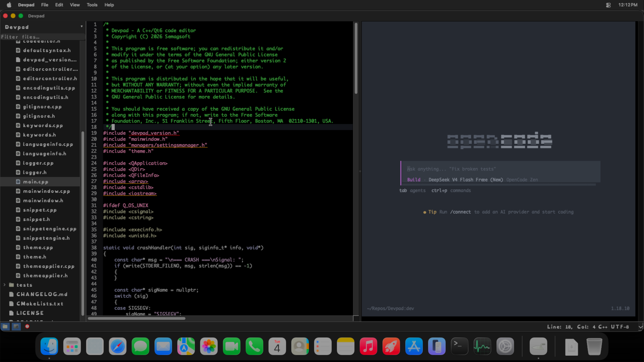Select languageinfo.cpp in the sidebar

tap(48, 144)
